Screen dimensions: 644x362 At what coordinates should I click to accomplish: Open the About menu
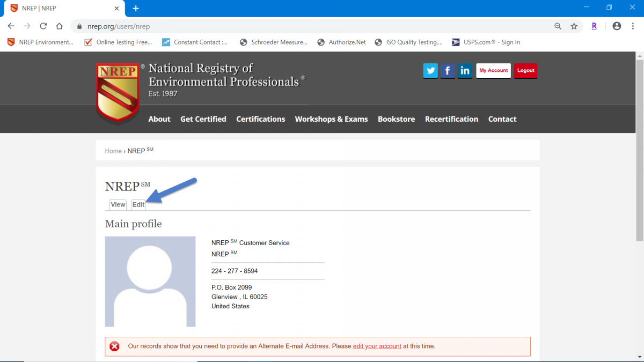click(159, 119)
